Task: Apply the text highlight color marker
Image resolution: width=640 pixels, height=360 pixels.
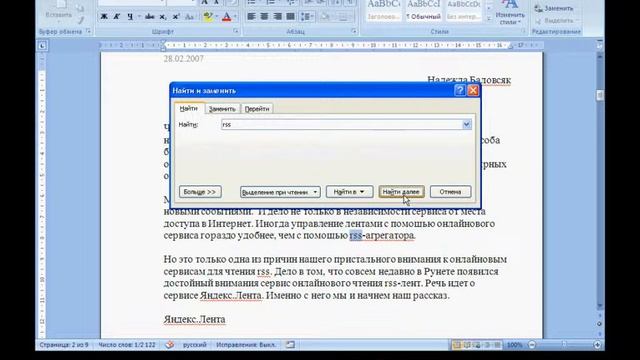Action: [x=208, y=17]
